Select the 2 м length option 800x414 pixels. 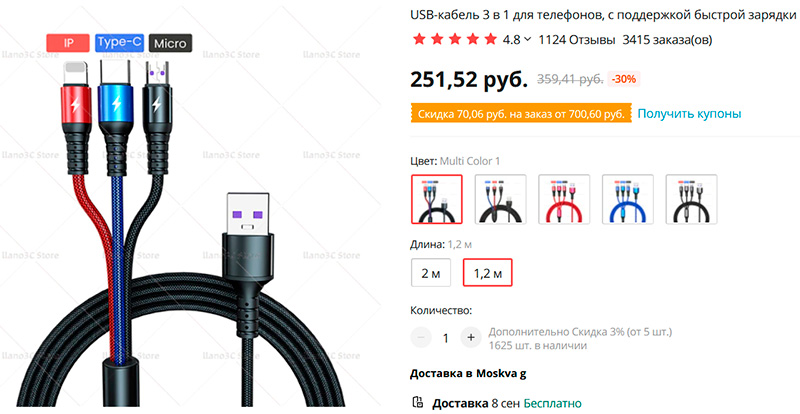(x=431, y=273)
